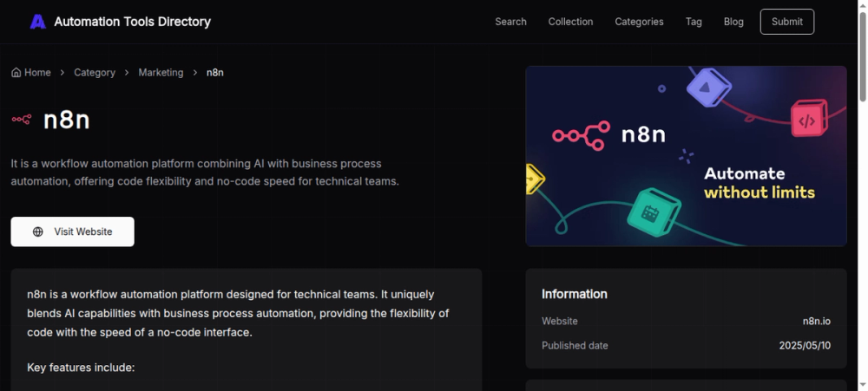Click the chevron after Category breadcrumb
The width and height of the screenshot is (868, 391).
pos(127,73)
